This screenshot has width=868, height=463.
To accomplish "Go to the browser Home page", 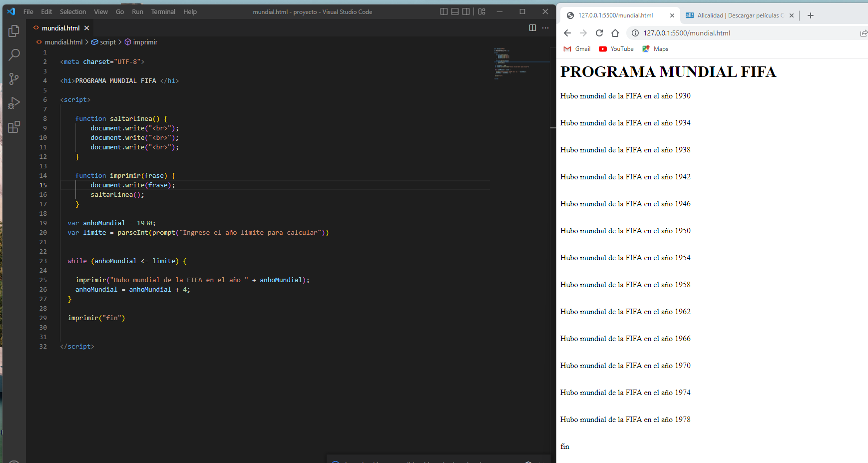I will 615,33.
